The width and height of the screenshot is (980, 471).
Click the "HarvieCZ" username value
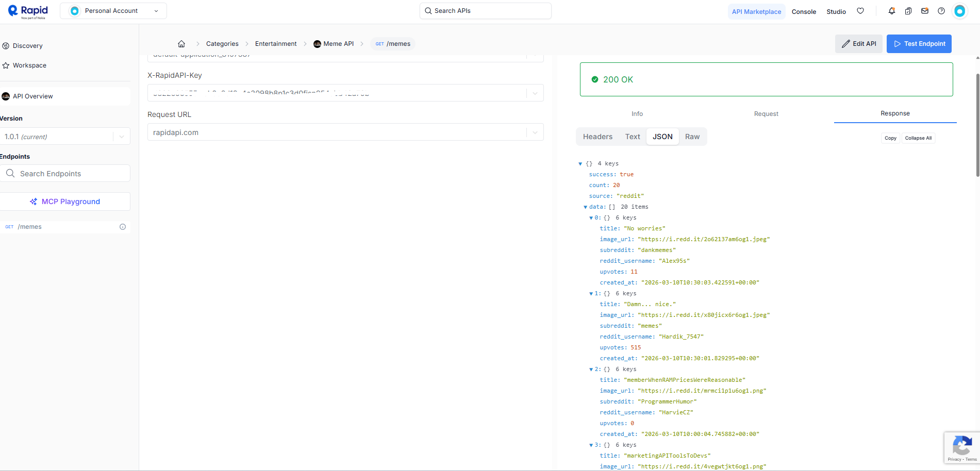[x=676, y=413]
